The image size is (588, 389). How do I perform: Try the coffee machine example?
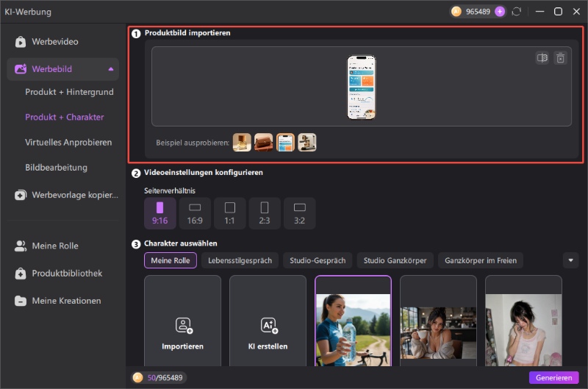coord(307,143)
